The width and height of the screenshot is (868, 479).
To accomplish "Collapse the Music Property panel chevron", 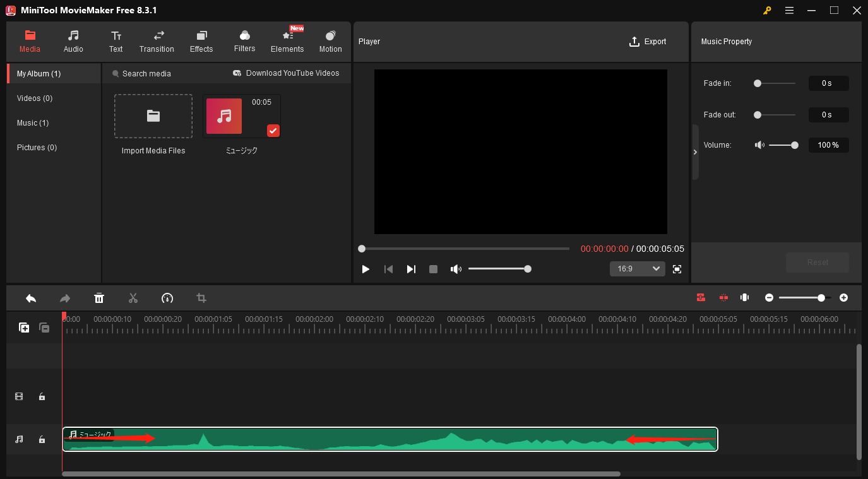I will (695, 151).
